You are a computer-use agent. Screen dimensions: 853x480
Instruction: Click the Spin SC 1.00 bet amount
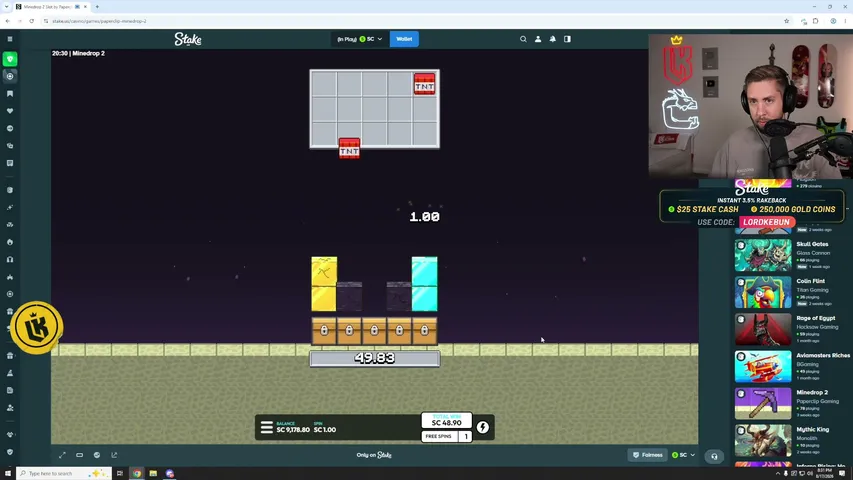click(325, 427)
